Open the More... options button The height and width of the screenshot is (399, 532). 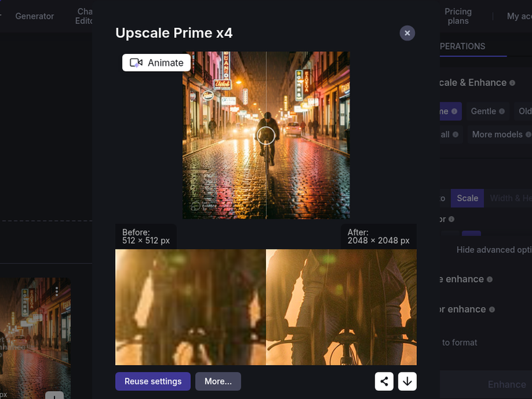[218, 381]
